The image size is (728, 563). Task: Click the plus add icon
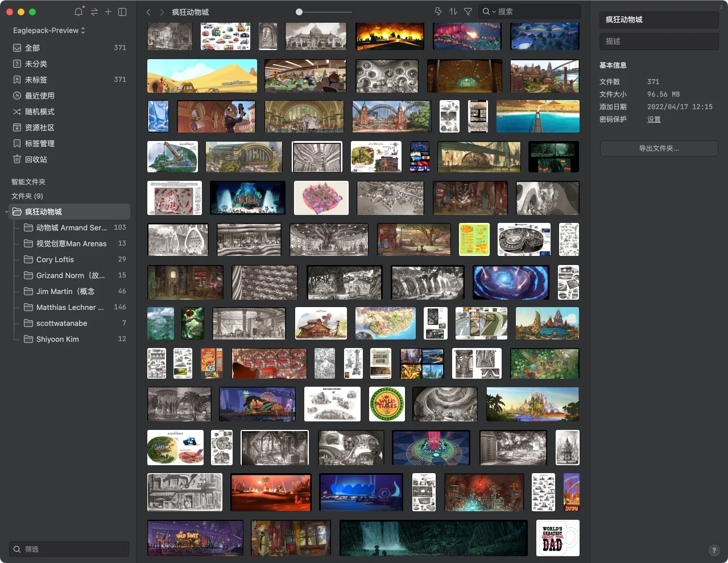[x=108, y=12]
